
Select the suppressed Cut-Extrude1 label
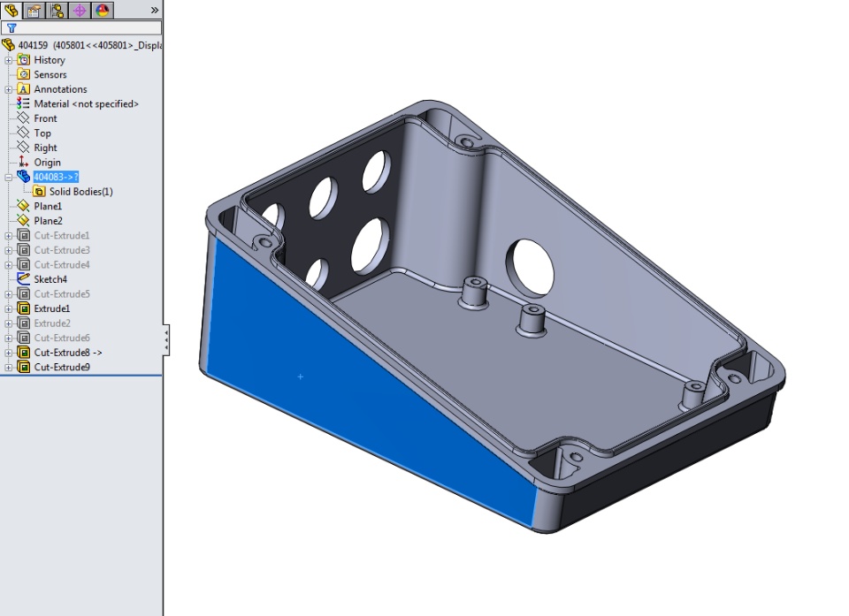click(x=62, y=235)
